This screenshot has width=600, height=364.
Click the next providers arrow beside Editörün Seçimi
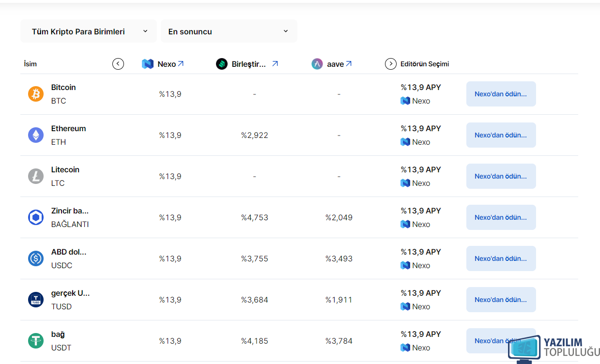click(391, 64)
